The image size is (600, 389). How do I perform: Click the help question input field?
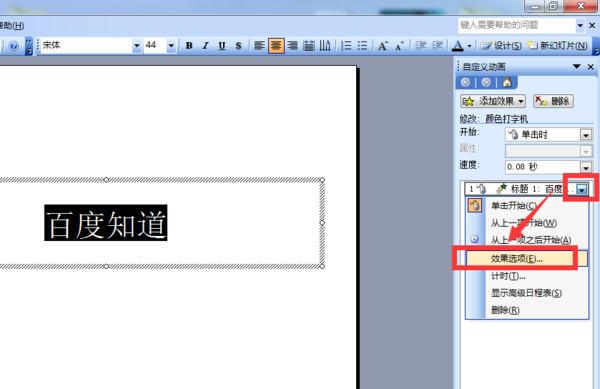click(x=517, y=26)
